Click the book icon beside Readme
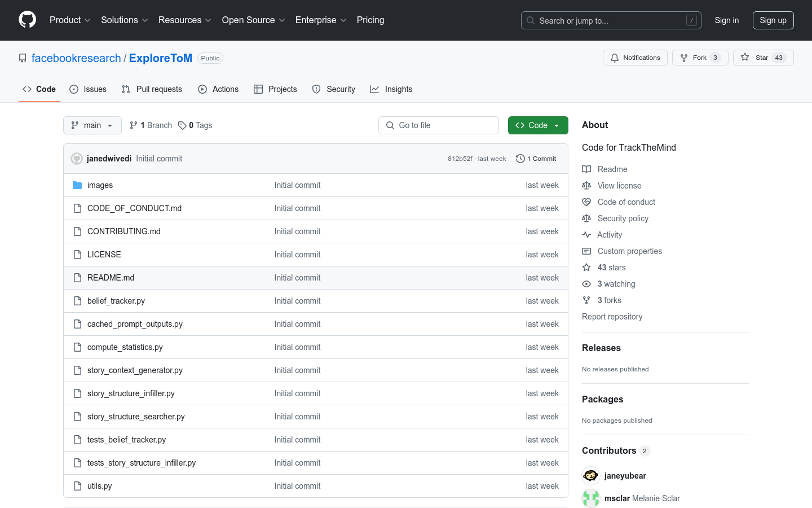This screenshot has height=508, width=812. [x=586, y=169]
